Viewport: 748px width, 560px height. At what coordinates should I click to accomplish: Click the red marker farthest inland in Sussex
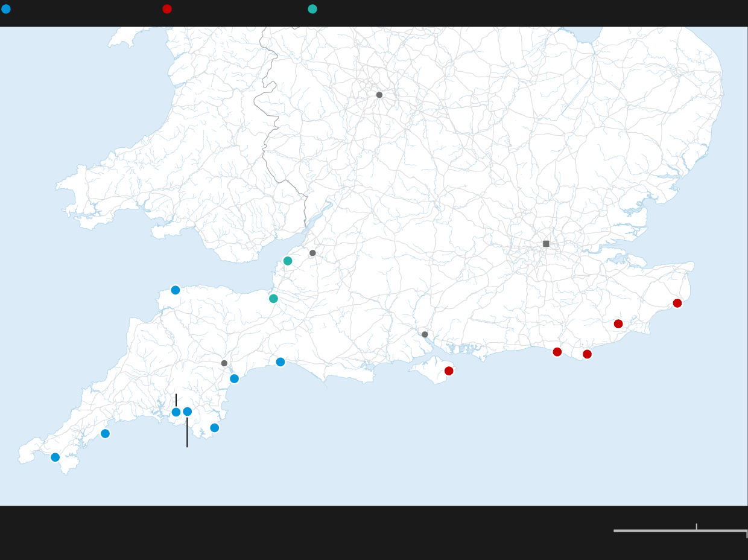[x=618, y=324]
